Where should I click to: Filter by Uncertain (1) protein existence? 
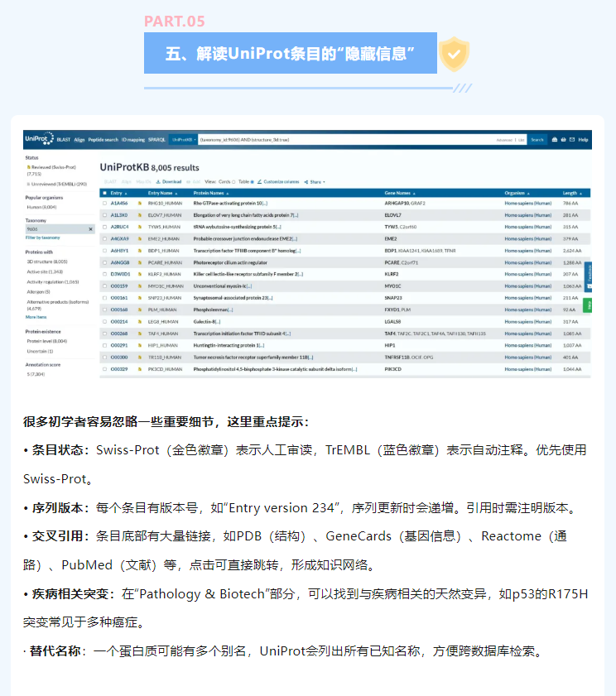(40, 352)
